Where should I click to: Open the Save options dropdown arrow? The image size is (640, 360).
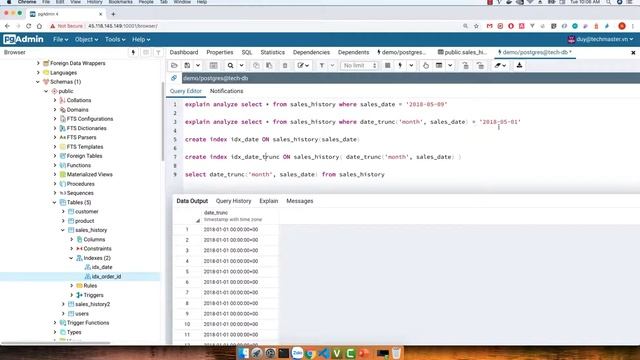coord(198,65)
